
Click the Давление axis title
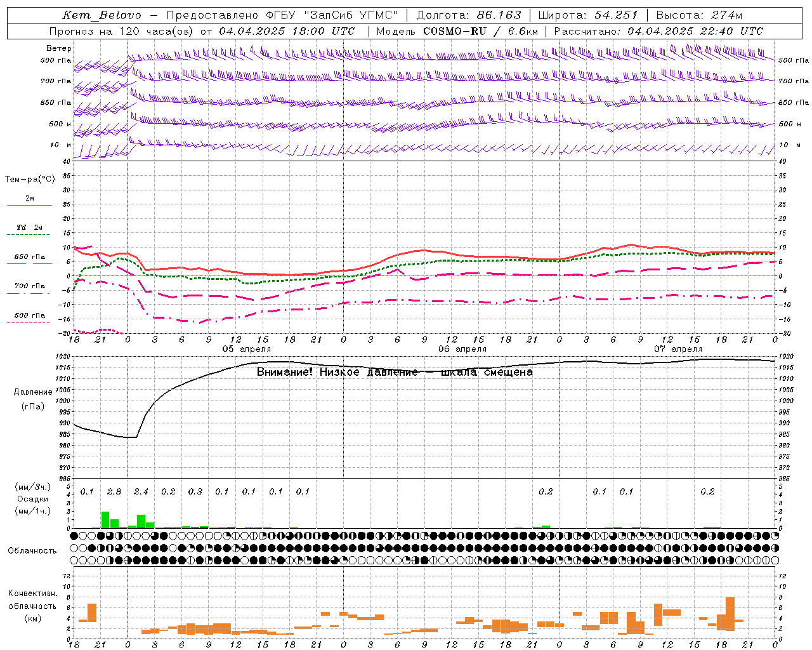[33, 392]
